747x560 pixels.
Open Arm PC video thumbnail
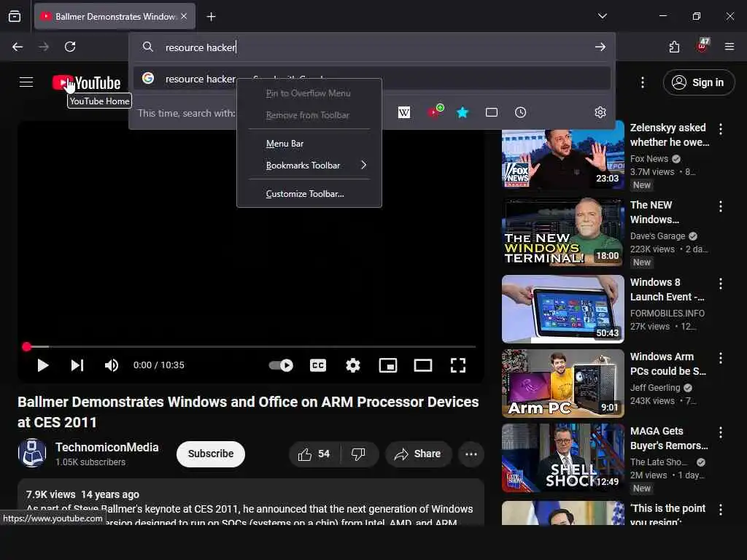[x=562, y=384]
